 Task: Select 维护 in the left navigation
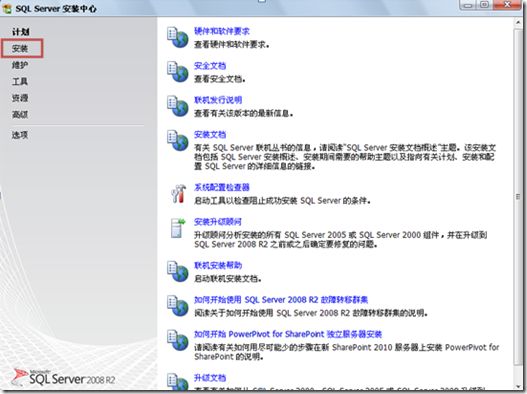(20, 65)
